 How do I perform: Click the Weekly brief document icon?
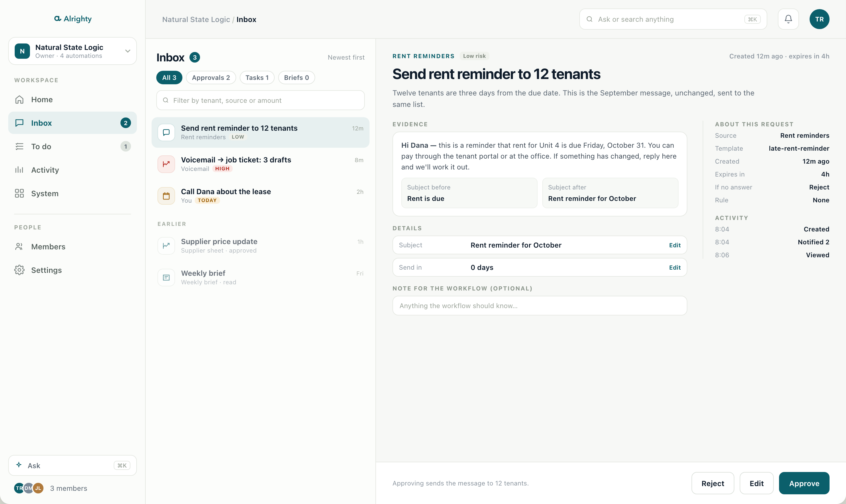coord(166,278)
